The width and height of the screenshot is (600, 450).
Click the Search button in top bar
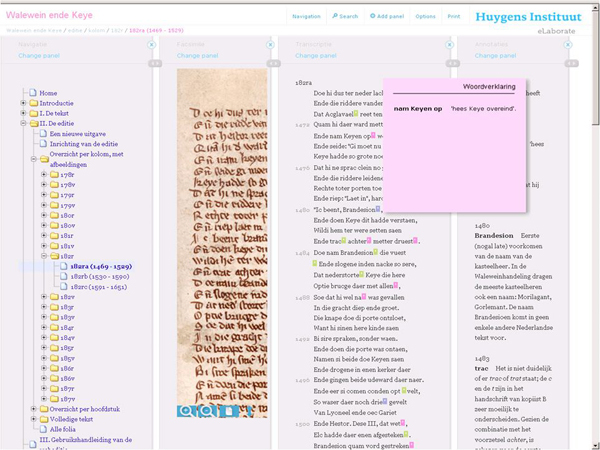point(344,17)
